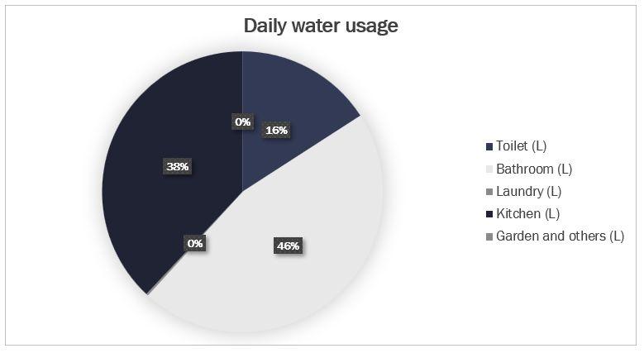Click the 16% data label

pyautogui.click(x=275, y=130)
